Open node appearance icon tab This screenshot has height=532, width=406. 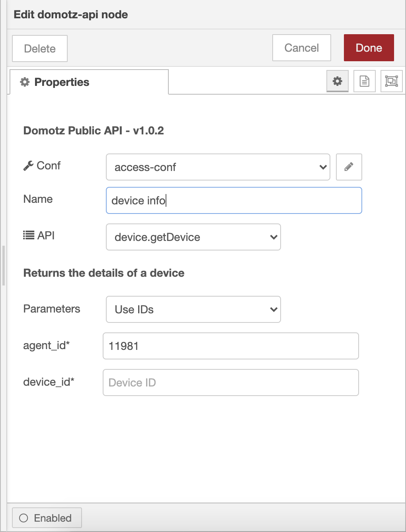point(392,81)
